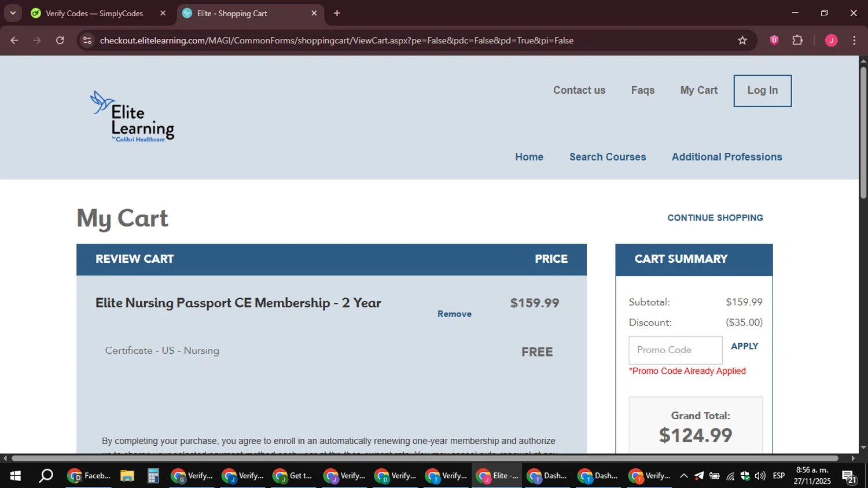
Task: Remove the Nursing Passport membership from the cart
Action: click(454, 314)
